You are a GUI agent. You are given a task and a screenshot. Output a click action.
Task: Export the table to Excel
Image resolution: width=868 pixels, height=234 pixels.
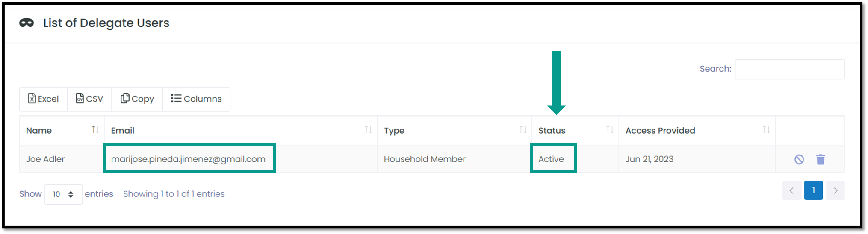43,99
